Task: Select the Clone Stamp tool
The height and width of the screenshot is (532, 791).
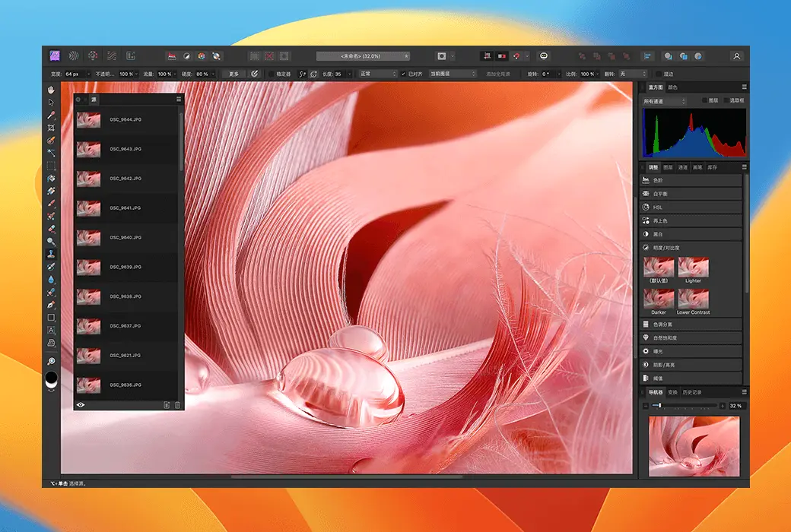Action: click(51, 254)
